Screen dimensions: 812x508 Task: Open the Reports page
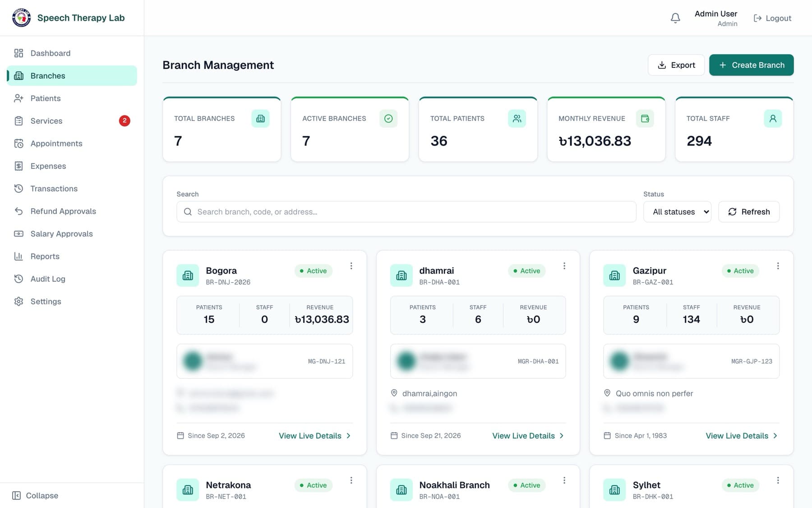72,256
